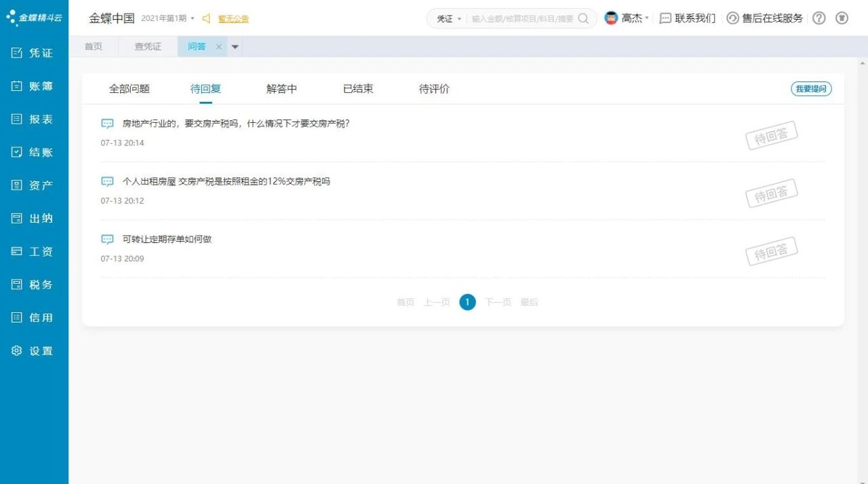Open the 可转让定期存单如何做 question
This screenshot has height=484, width=868.
(167, 240)
